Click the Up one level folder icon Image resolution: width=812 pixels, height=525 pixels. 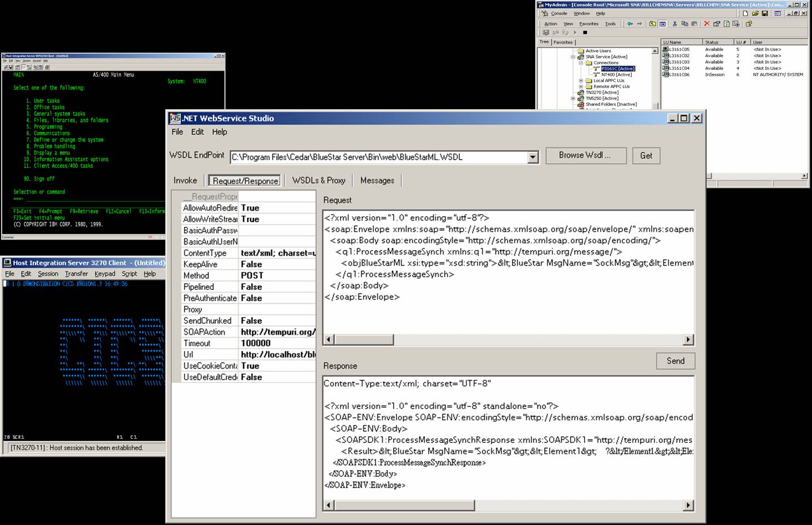tap(653, 24)
